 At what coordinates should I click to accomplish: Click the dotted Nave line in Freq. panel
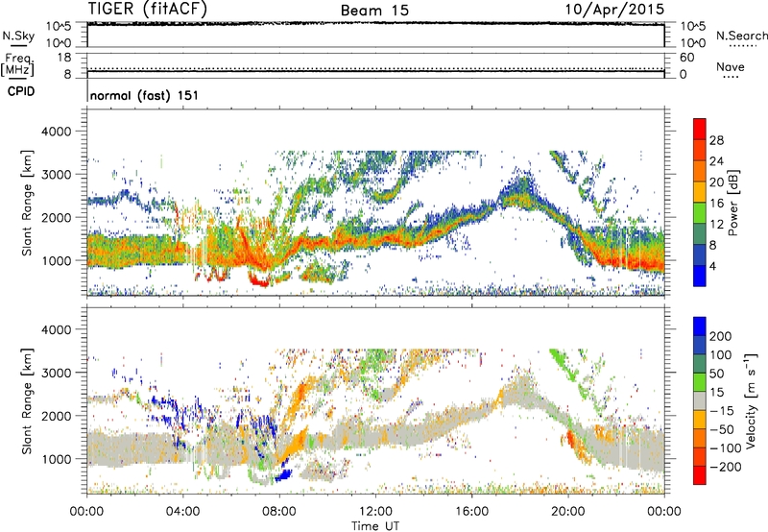point(375,68)
